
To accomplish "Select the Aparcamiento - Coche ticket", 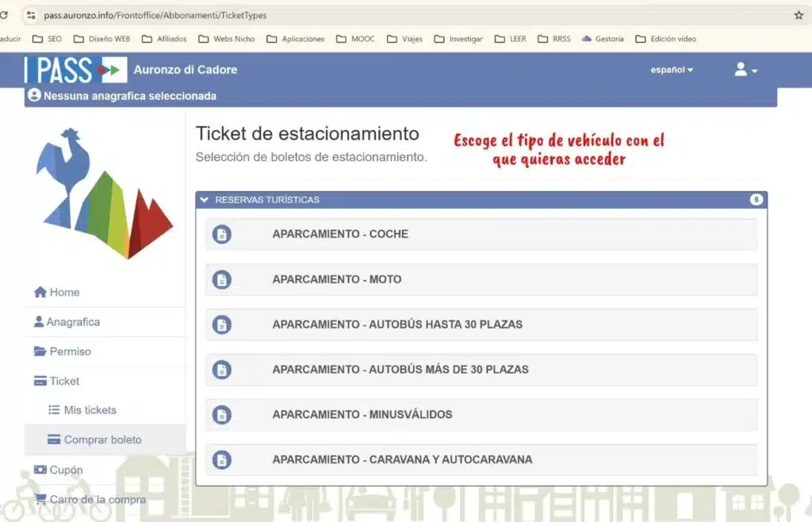I will coord(481,234).
